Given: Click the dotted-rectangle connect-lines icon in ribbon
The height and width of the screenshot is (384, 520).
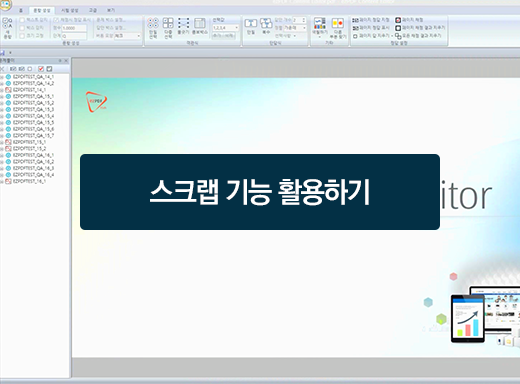Looking at the screenshot, I should tap(183, 23).
